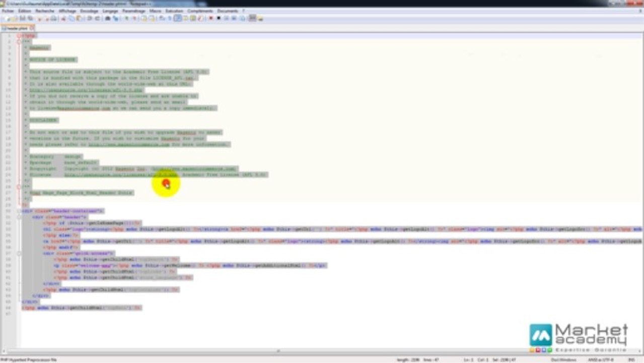The width and height of the screenshot is (644, 363).
Task: Click the red Record Macro icon
Action: click(211, 18)
